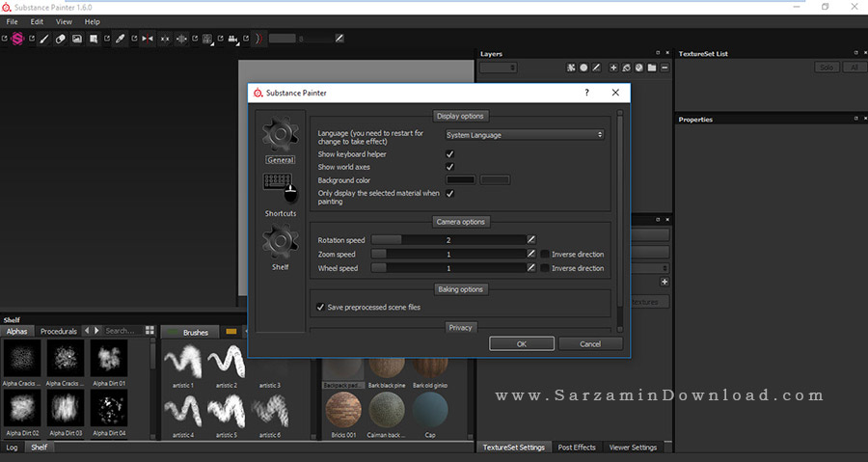Open the Help menu
This screenshot has width=868, height=462.
[x=92, y=21]
